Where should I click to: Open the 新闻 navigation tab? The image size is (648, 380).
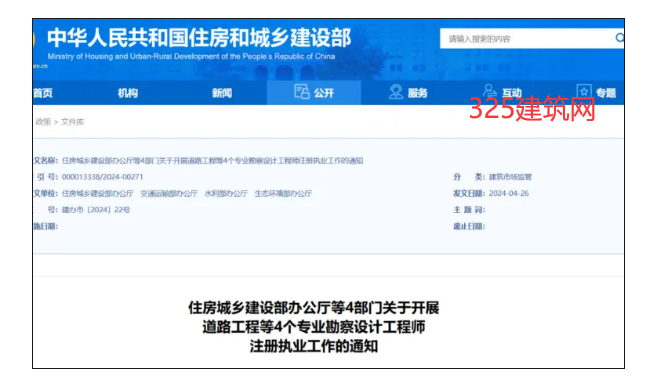click(222, 93)
